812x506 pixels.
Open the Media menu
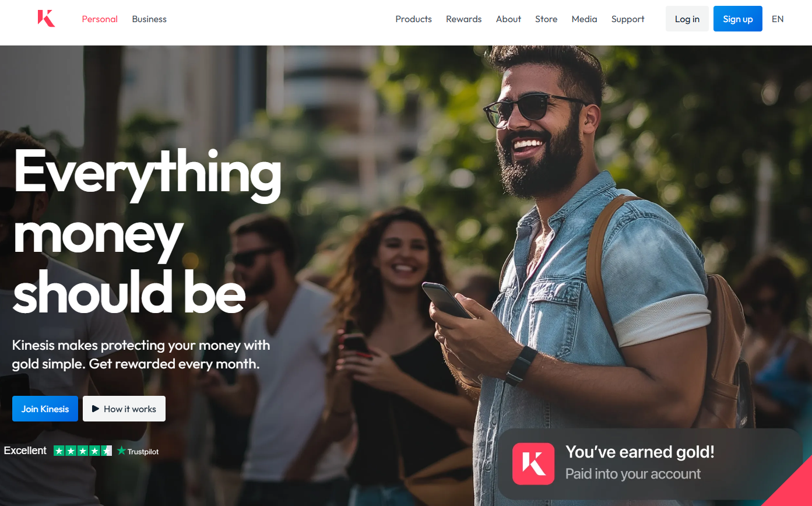(584, 19)
